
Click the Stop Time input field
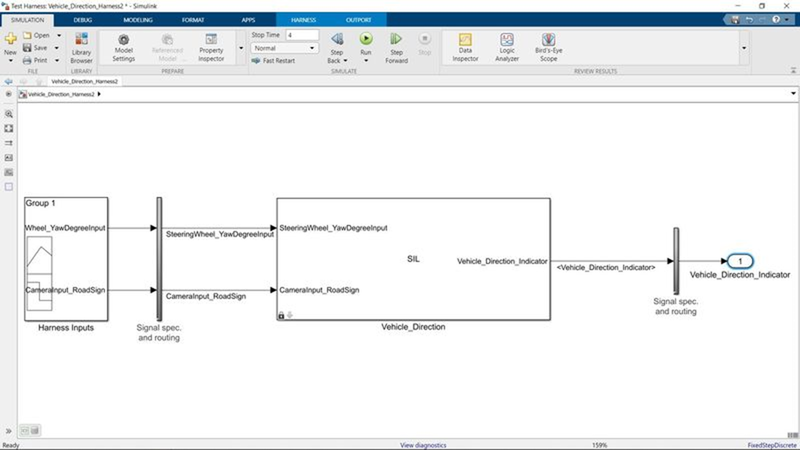(302, 35)
